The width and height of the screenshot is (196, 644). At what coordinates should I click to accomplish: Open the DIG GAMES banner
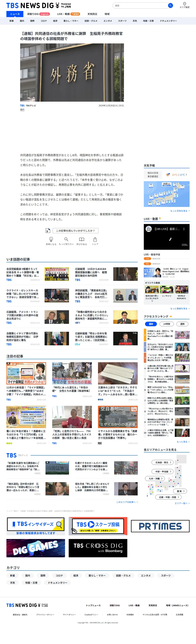click(36, 548)
